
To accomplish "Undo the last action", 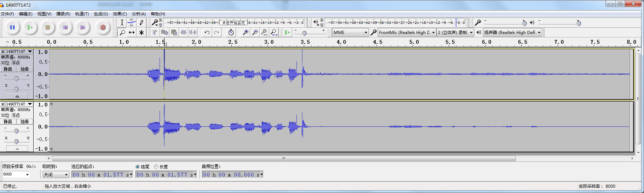I will 207,33.
